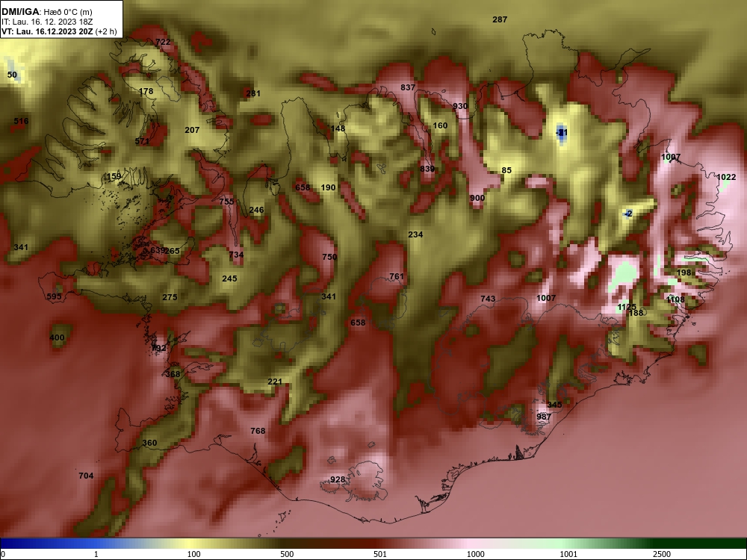747x560 pixels.
Task: Click the map value 722
Action: coord(163,42)
